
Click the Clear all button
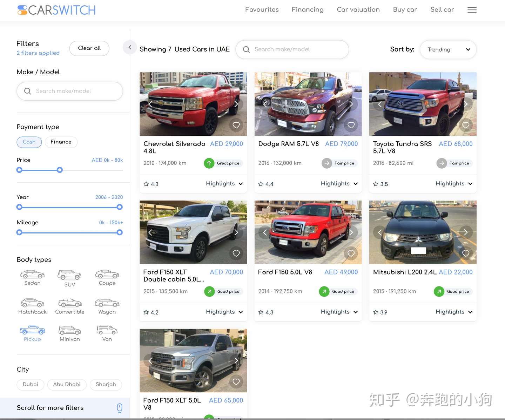[x=89, y=48]
